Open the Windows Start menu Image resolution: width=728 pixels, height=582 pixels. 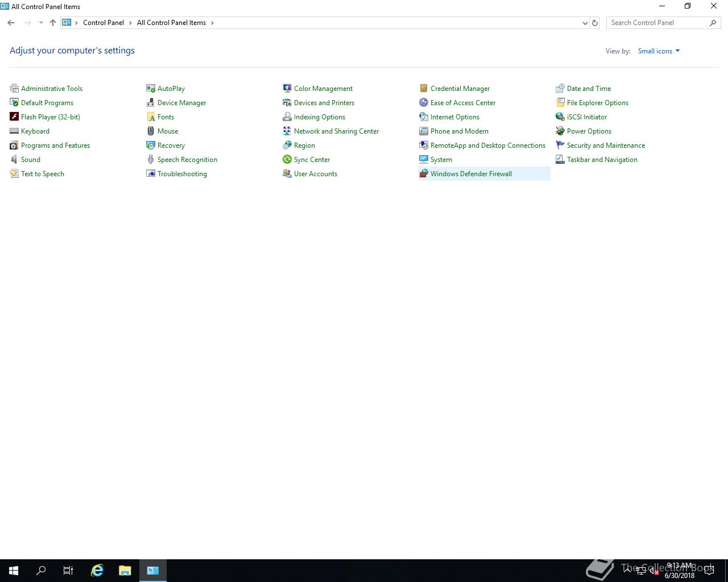(14, 571)
